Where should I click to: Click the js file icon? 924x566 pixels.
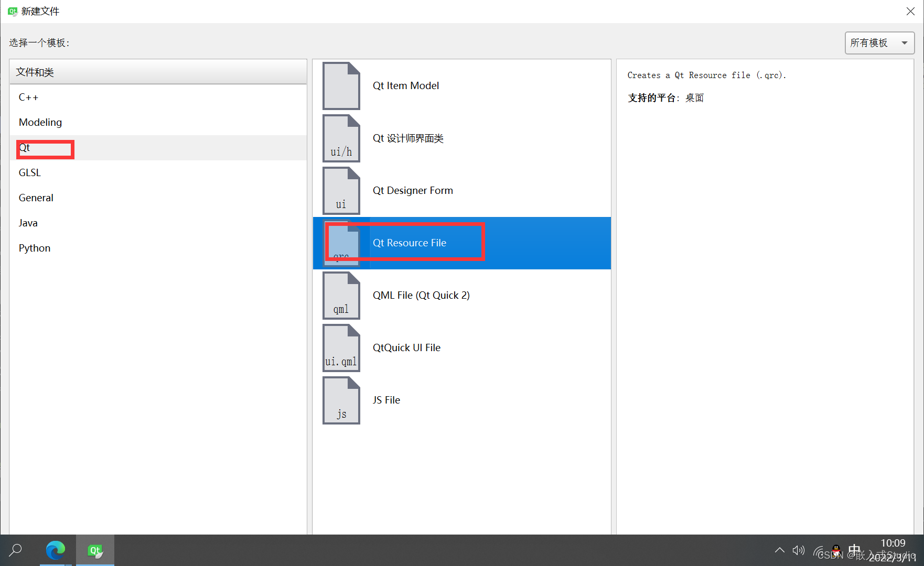pyautogui.click(x=341, y=400)
